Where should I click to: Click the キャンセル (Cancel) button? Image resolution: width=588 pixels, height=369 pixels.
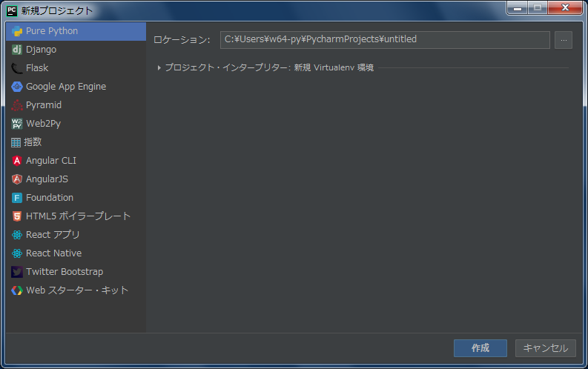point(546,348)
